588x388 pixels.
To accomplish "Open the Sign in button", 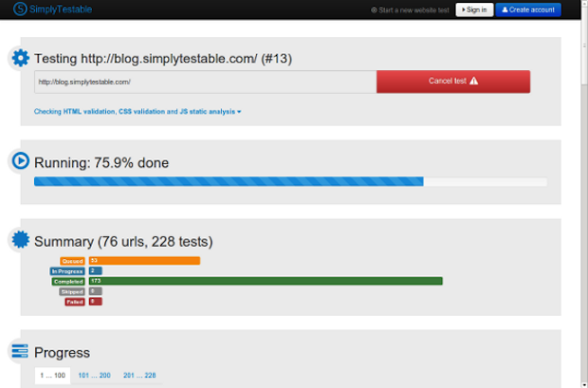I will point(474,9).
